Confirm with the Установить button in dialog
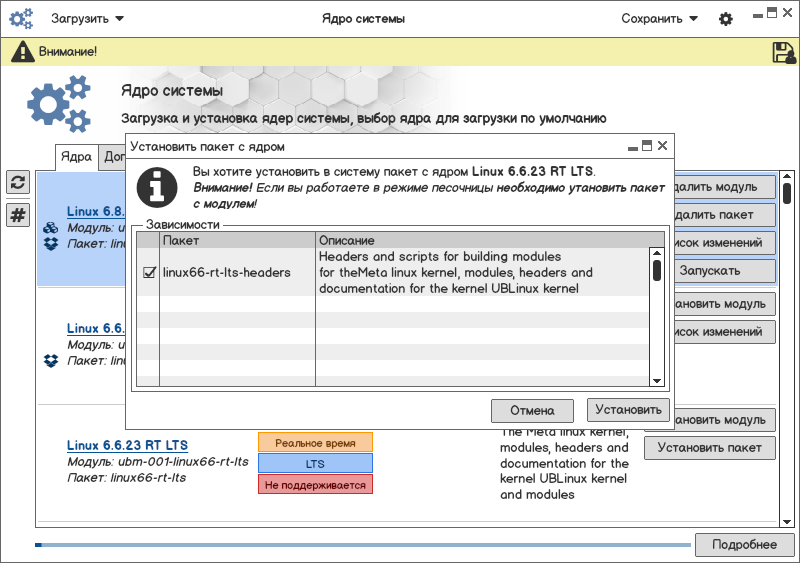Image resolution: width=800 pixels, height=563 pixels. click(627, 410)
